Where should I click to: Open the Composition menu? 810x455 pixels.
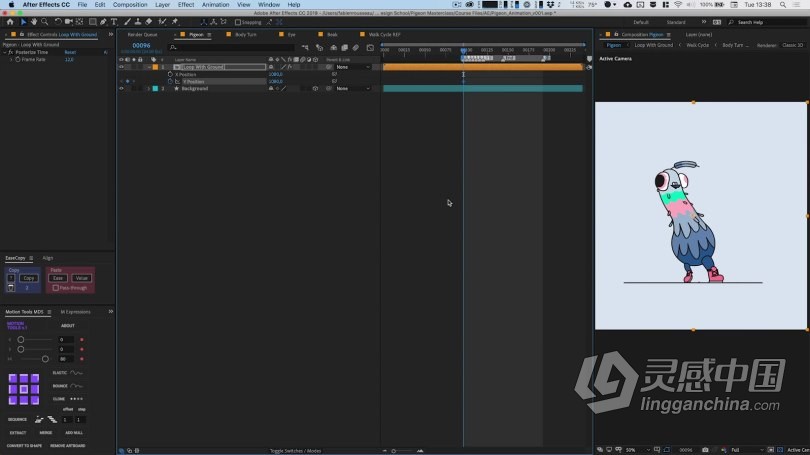click(130, 5)
